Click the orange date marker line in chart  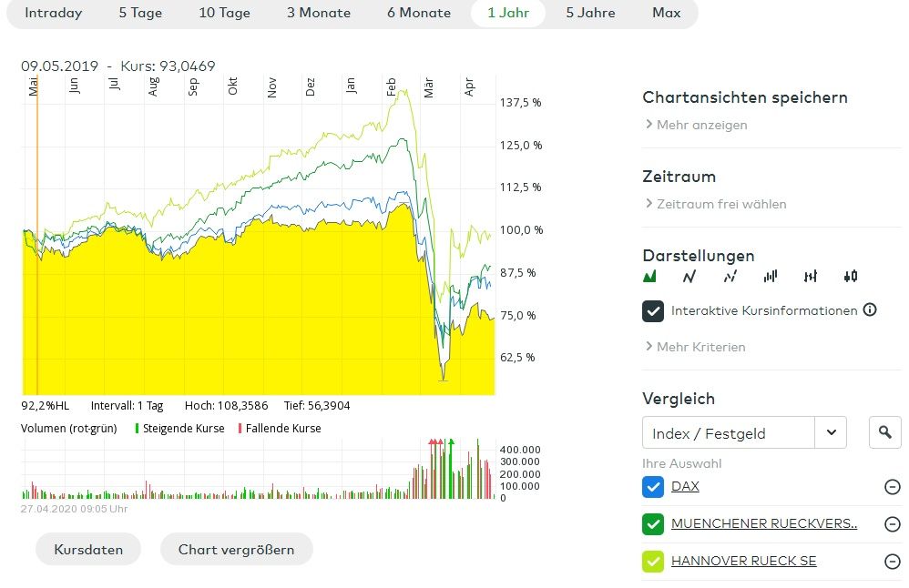(37, 237)
